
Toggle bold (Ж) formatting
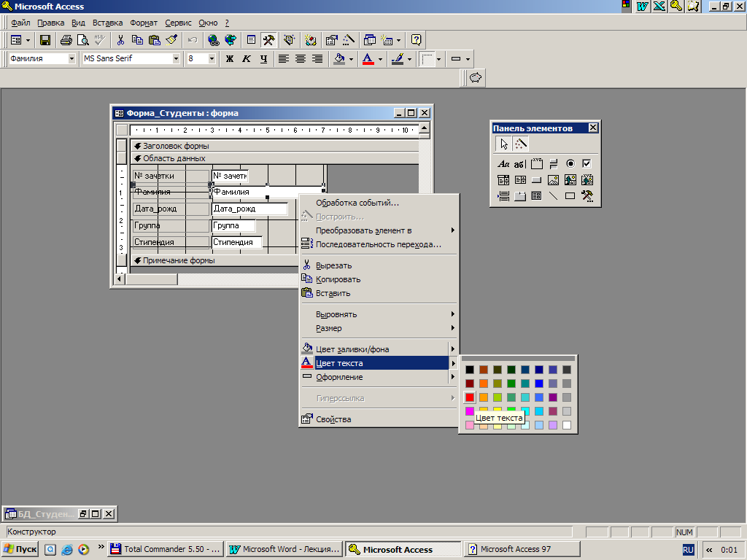click(230, 58)
